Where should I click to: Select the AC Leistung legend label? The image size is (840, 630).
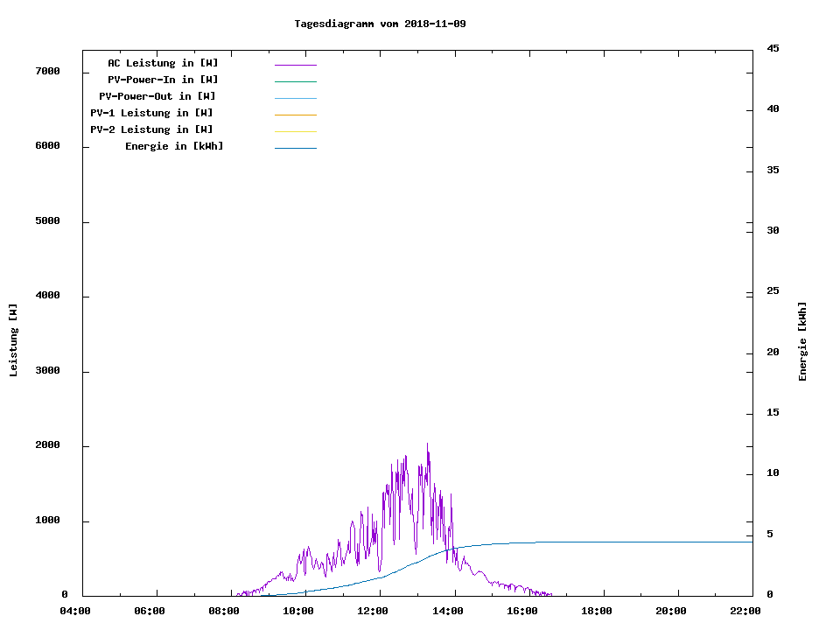[163, 63]
